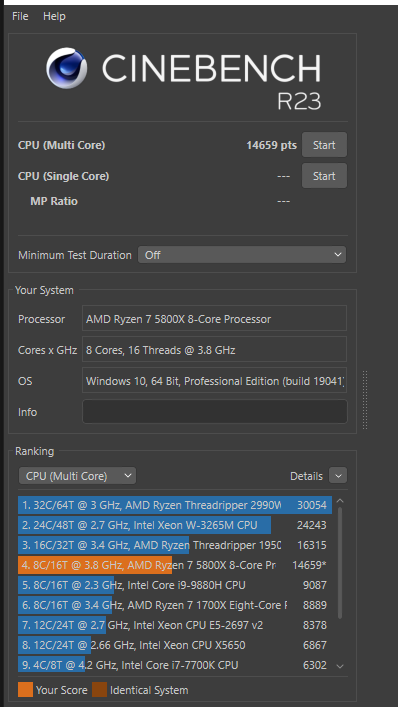Click the 30054 score value

[311, 505]
